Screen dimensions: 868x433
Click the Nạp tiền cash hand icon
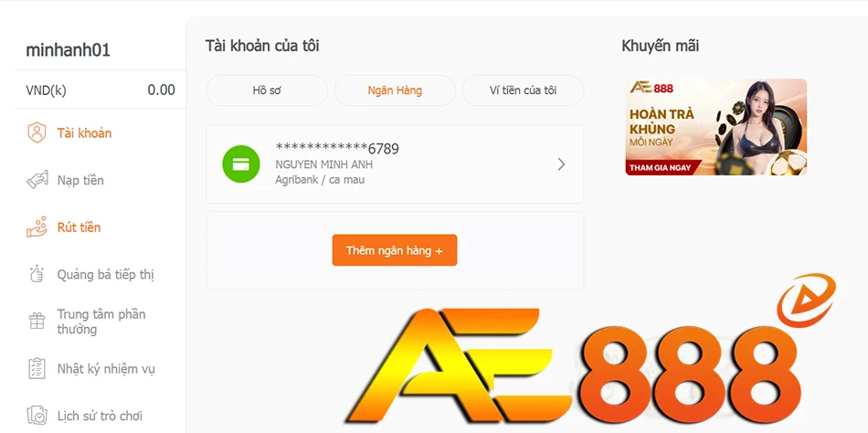coord(37,180)
